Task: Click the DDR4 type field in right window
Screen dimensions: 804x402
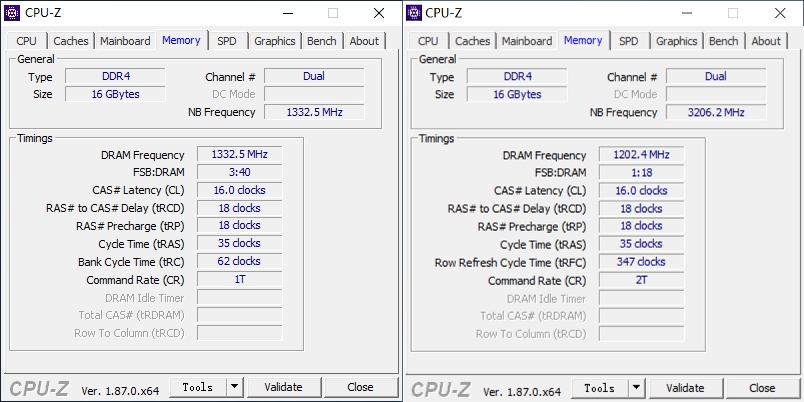Action: tap(517, 77)
